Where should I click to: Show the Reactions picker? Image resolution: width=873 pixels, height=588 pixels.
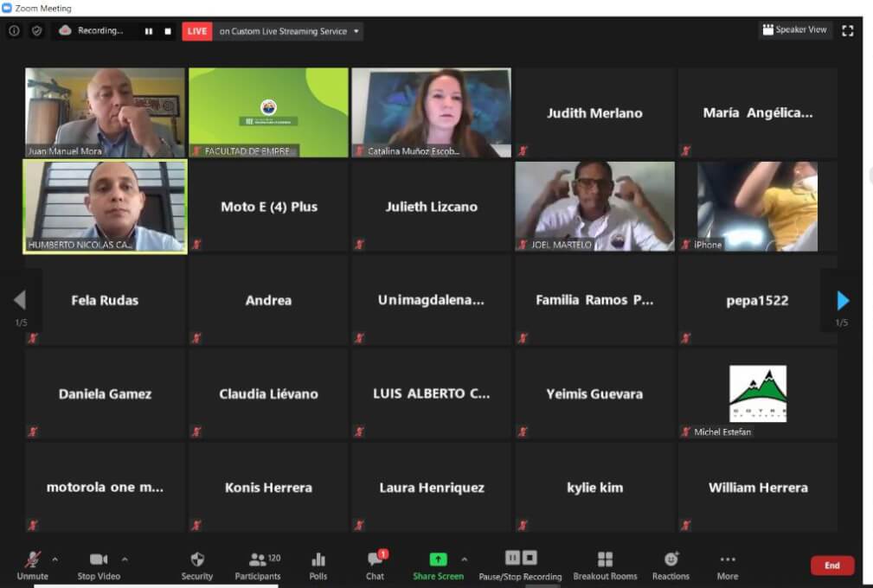tap(671, 566)
